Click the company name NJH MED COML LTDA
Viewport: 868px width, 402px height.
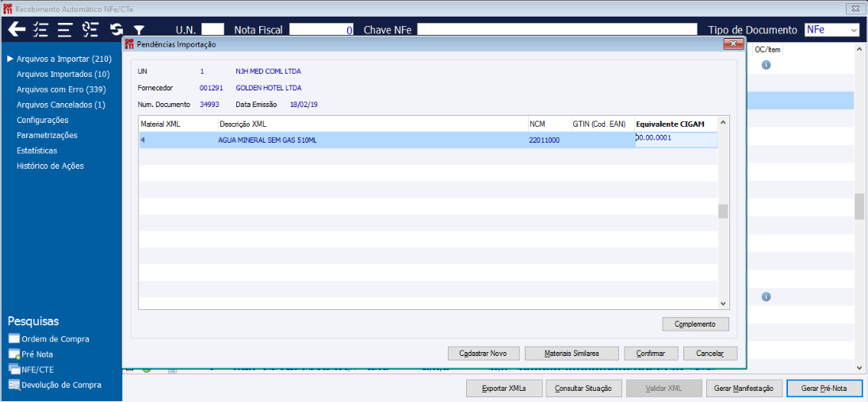coord(268,71)
